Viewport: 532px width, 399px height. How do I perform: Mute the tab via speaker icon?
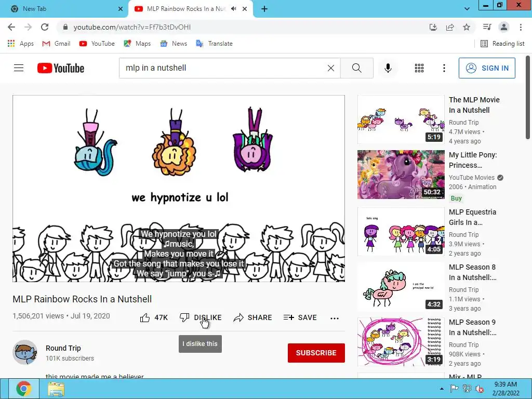click(233, 9)
